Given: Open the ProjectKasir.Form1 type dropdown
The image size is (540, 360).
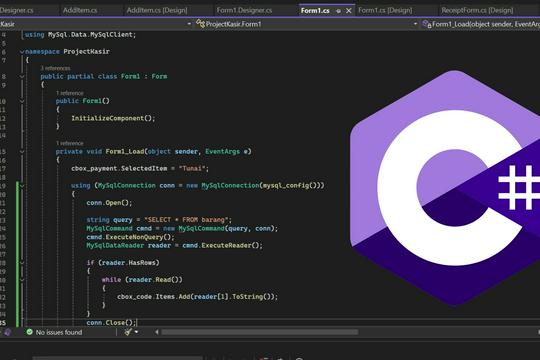Looking at the screenshot, I should tap(415, 24).
